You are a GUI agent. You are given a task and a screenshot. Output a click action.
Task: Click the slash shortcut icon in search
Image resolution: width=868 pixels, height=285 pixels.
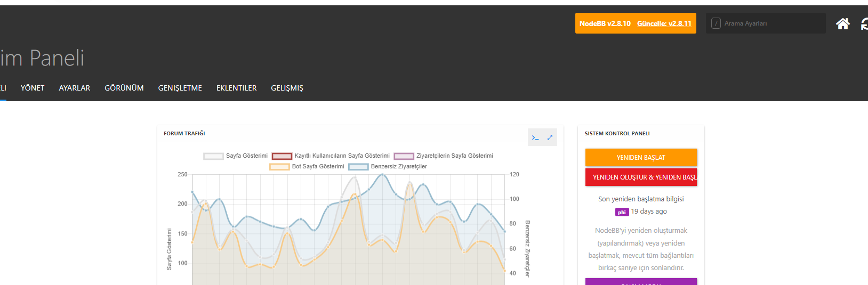pos(716,23)
